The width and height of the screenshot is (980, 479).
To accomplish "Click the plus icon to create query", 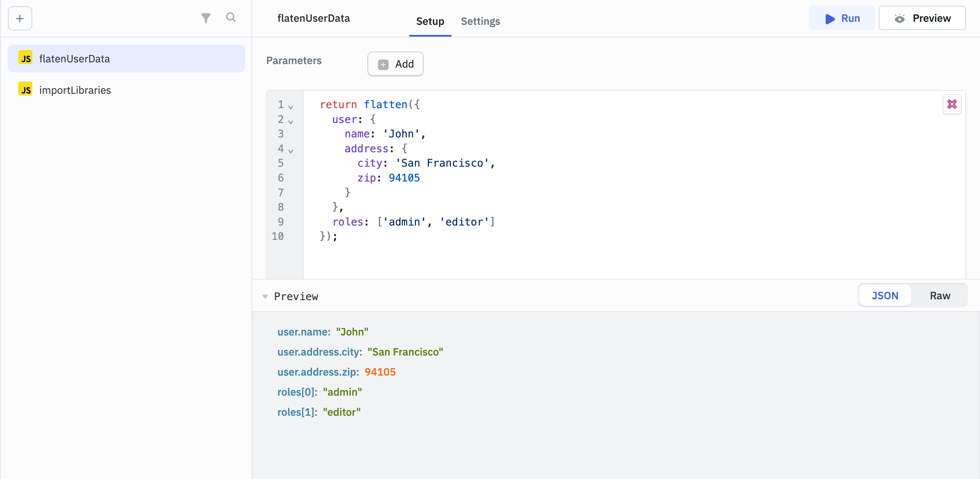I will [20, 18].
